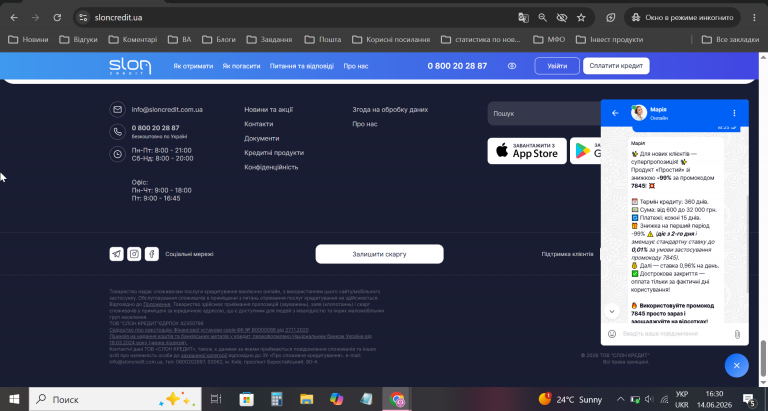768x411 pixels.
Task: Open emoji picker in chat input
Action: (612, 334)
